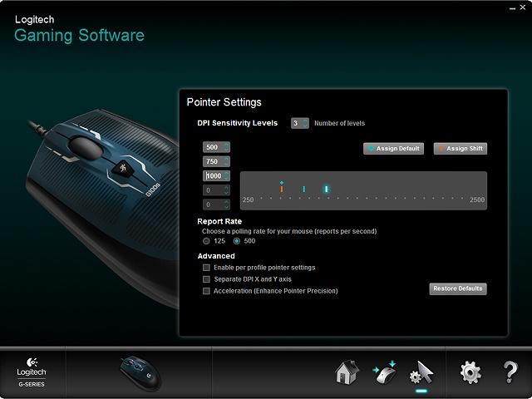Select the highlighted 1000 DPI slider marker

327,189
